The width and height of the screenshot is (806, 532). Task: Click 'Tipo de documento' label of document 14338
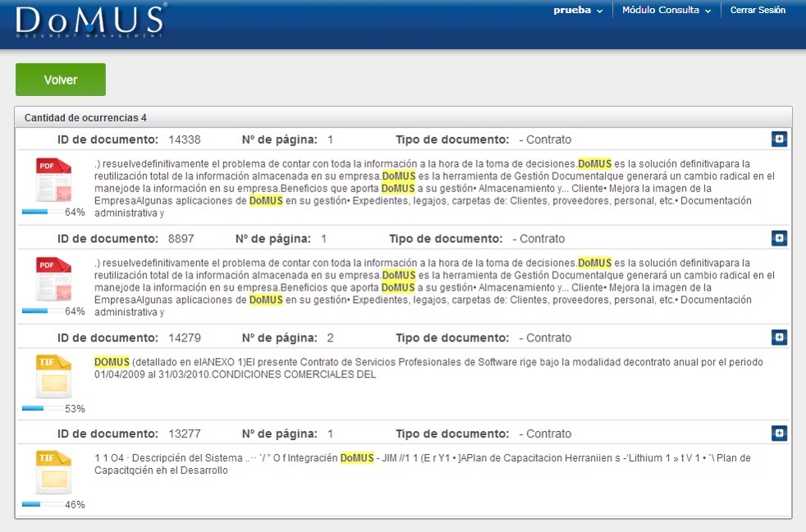pos(452,140)
